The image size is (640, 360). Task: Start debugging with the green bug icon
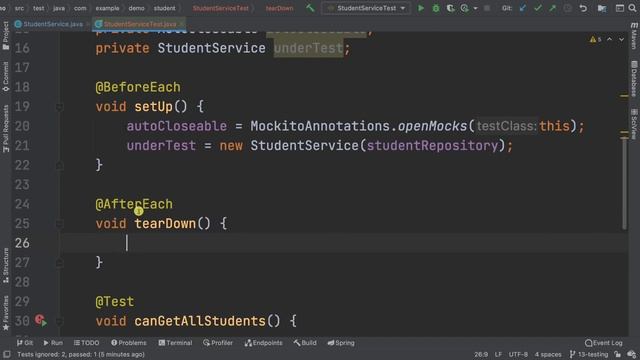[x=436, y=8]
